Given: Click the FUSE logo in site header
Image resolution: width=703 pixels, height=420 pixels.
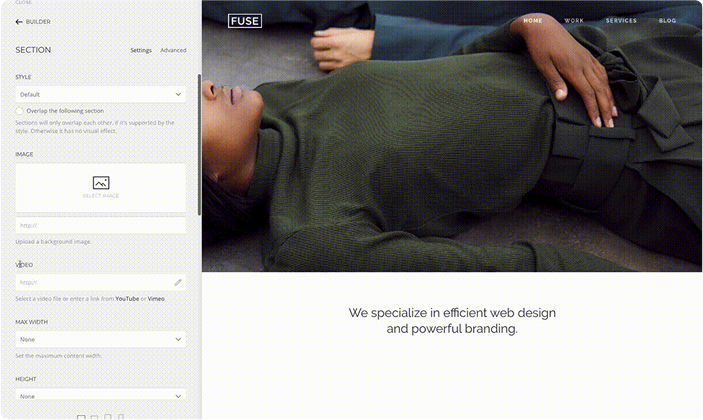Looking at the screenshot, I should (245, 21).
